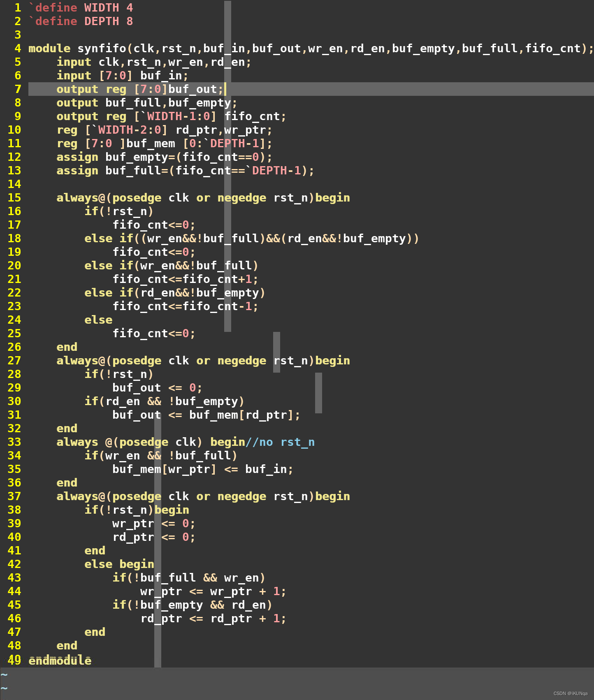The height and width of the screenshot is (700, 594).
Task: Click 'if(!rst_n)' on line 28
Action: coord(119,374)
